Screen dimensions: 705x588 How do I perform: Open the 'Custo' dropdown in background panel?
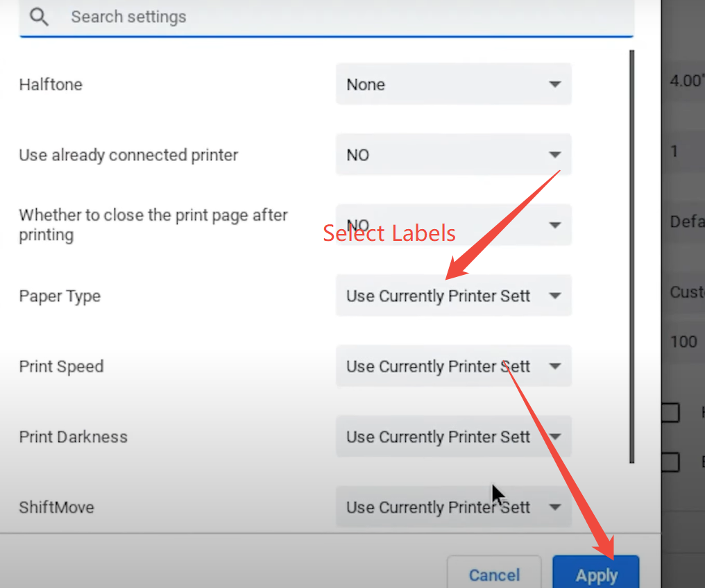[x=686, y=292]
